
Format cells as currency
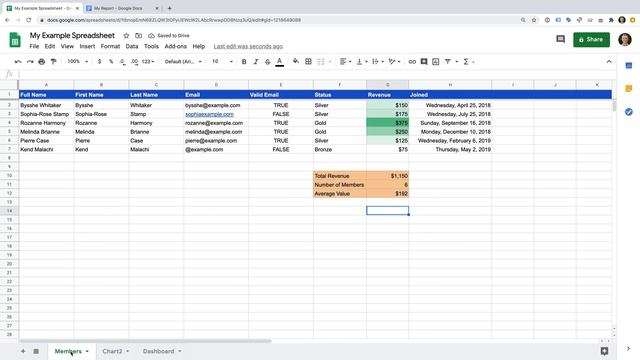[x=100, y=62]
